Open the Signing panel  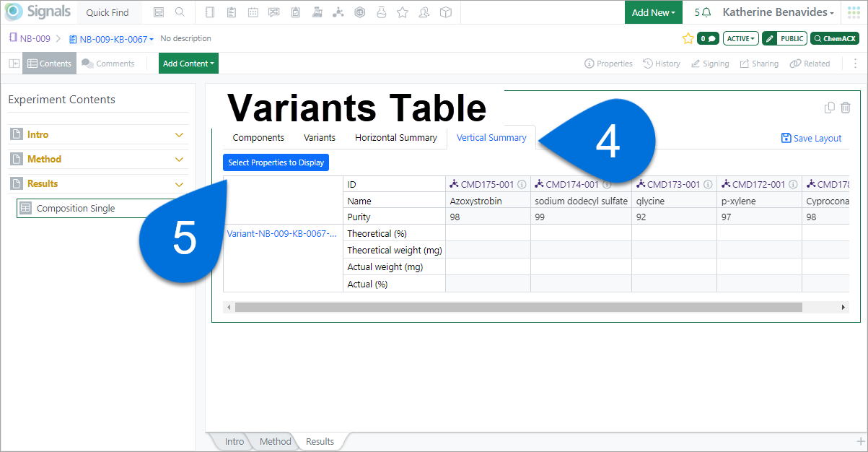pyautogui.click(x=710, y=64)
